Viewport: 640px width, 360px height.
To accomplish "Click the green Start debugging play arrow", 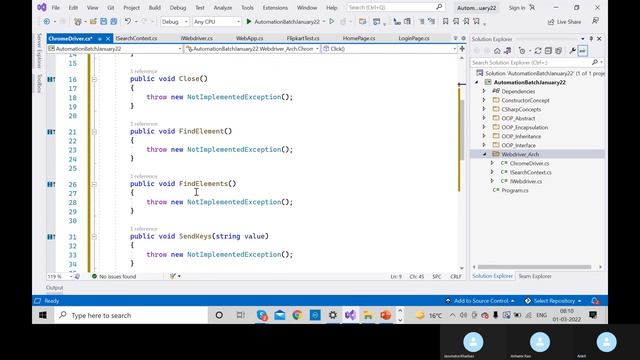I will point(249,22).
